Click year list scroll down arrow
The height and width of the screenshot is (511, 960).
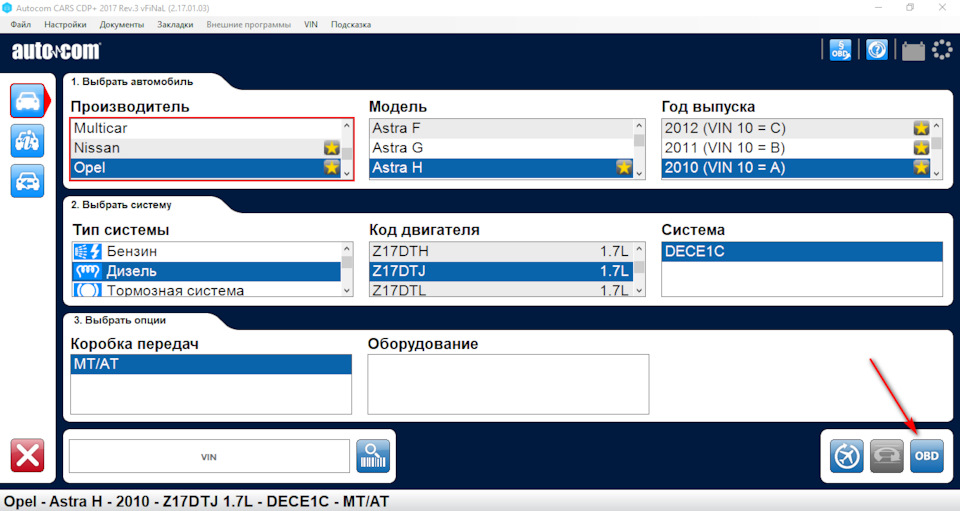937,173
